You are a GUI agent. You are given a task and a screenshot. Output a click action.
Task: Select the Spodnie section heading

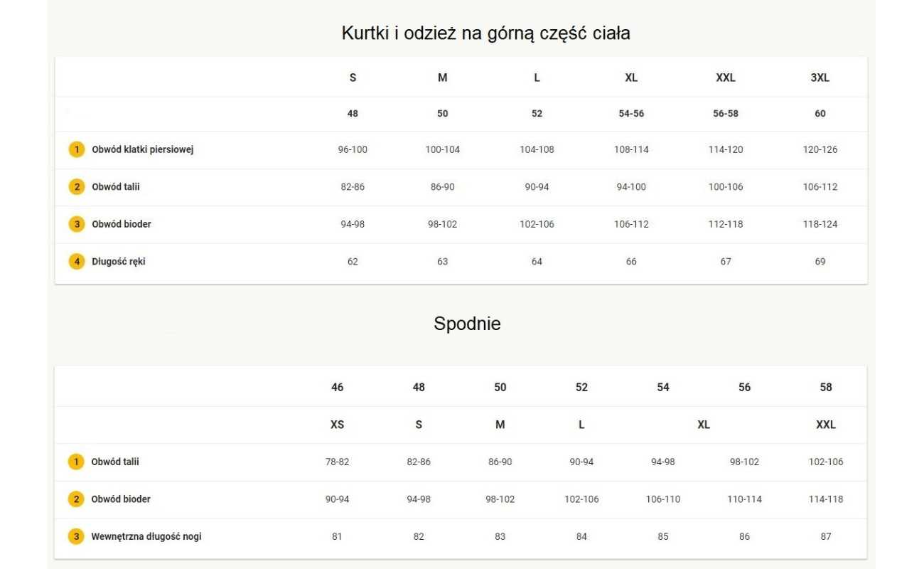(x=467, y=324)
